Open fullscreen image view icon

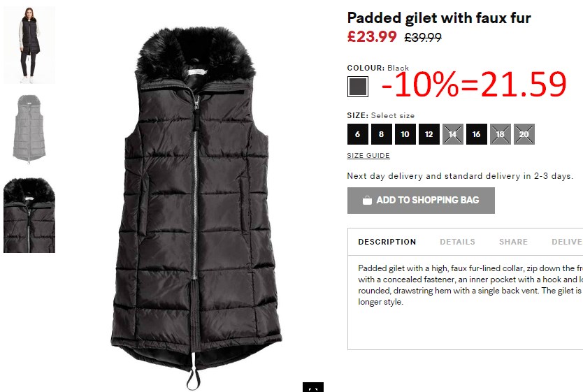click(313, 387)
